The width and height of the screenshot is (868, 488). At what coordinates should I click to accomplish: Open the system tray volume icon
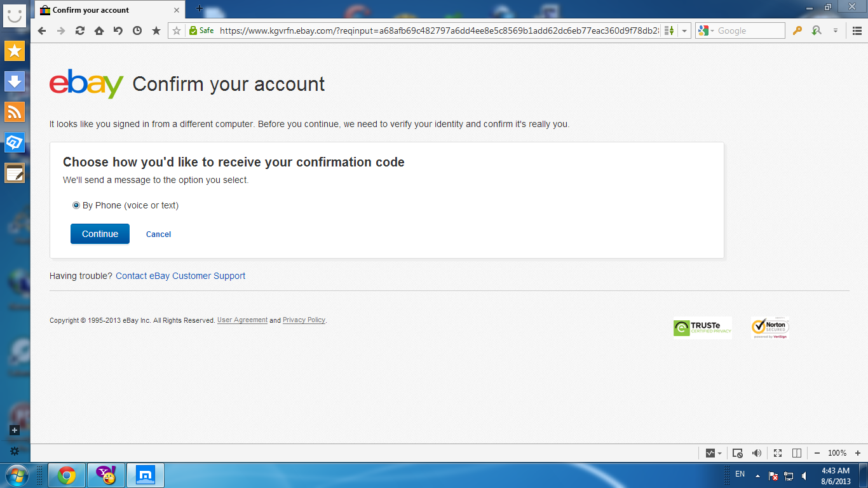(x=804, y=476)
